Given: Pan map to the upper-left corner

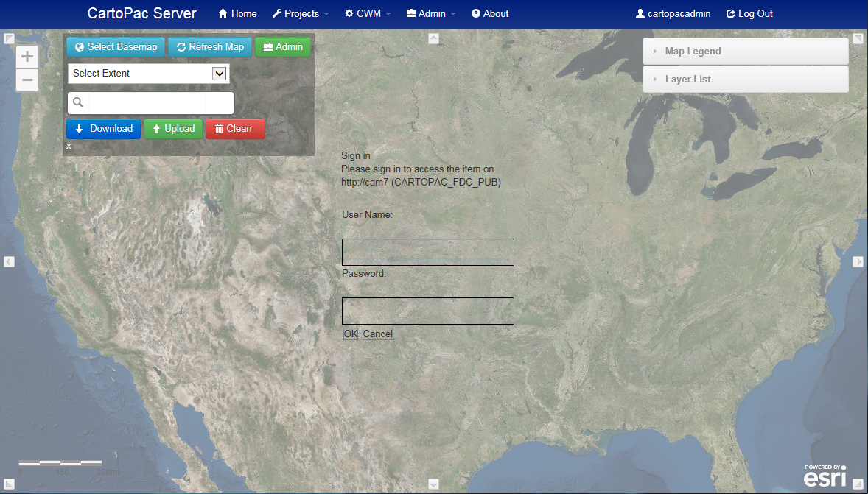Looking at the screenshot, I should click(x=9, y=38).
